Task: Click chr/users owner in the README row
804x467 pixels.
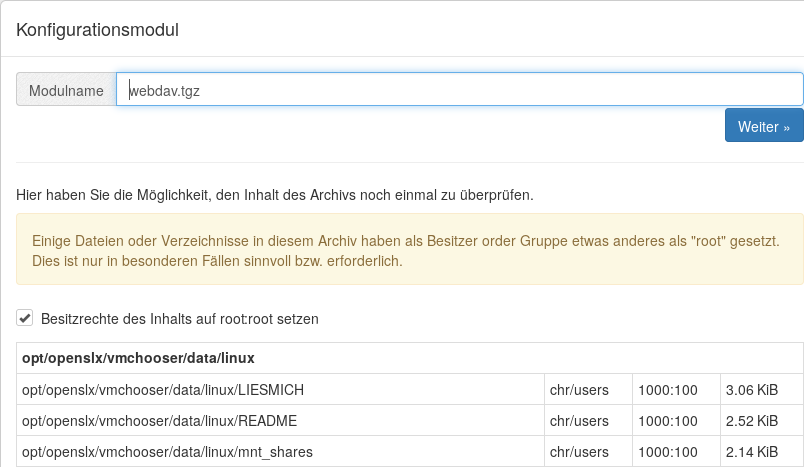Action: 579,421
